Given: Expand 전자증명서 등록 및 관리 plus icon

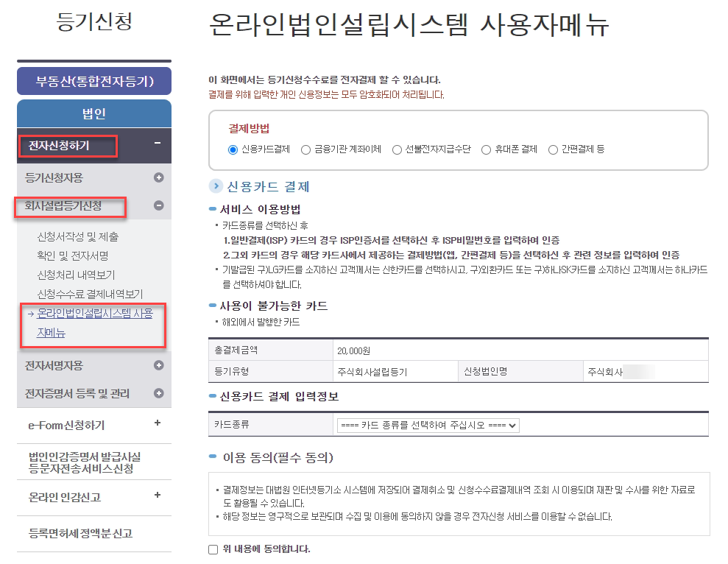Looking at the screenshot, I should [159, 393].
